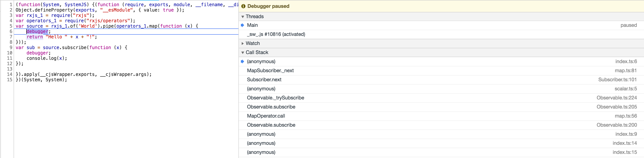Open the index.ts:9 source location link
The height and width of the screenshot is (158, 644).
click(x=626, y=134)
